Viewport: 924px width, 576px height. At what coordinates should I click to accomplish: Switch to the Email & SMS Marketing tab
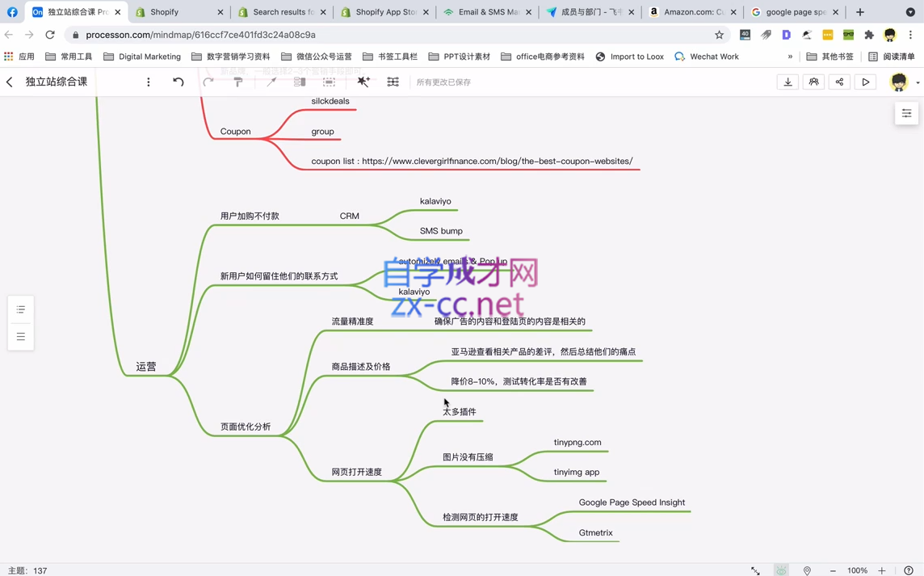pos(487,12)
